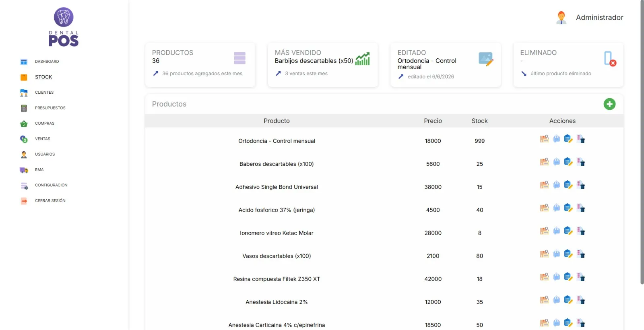This screenshot has height=330, width=644.
Task: Edit the Adhesivo Single Bond Universal product
Action: 568,185
